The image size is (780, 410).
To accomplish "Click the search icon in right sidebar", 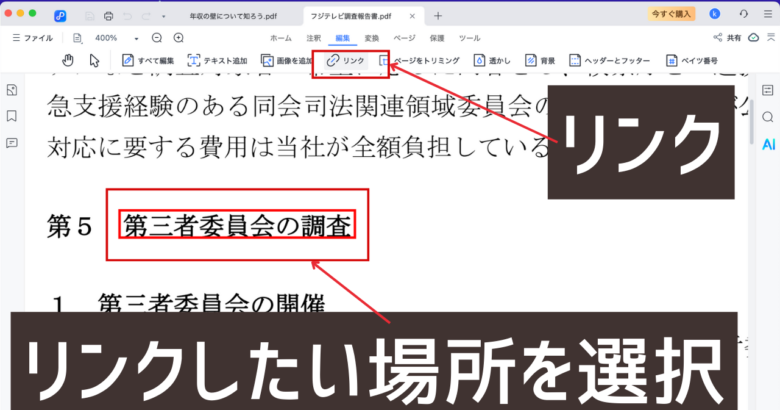I will pyautogui.click(x=768, y=117).
